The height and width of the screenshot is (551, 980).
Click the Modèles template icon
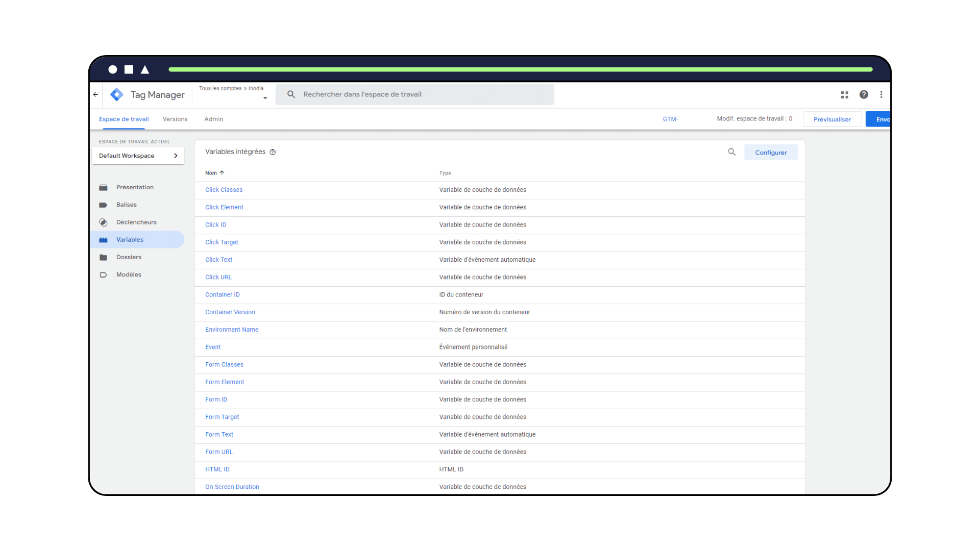[103, 274]
